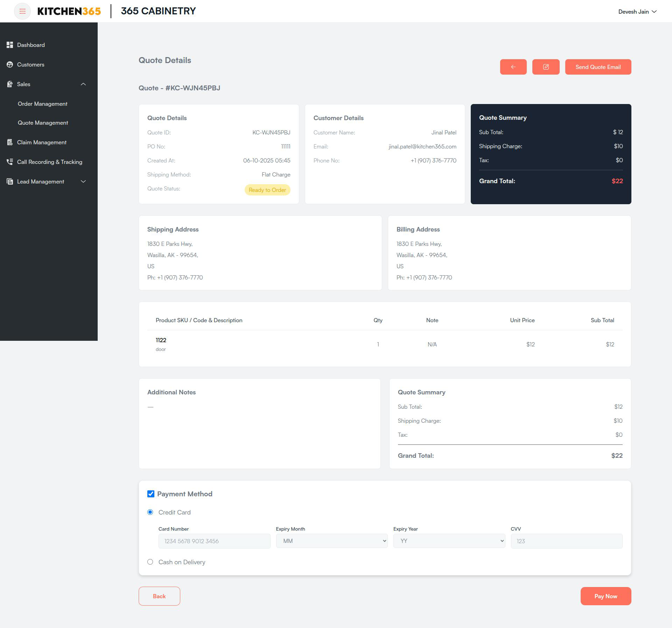Click the Claim Management icon
The width and height of the screenshot is (672, 628).
[x=10, y=142]
